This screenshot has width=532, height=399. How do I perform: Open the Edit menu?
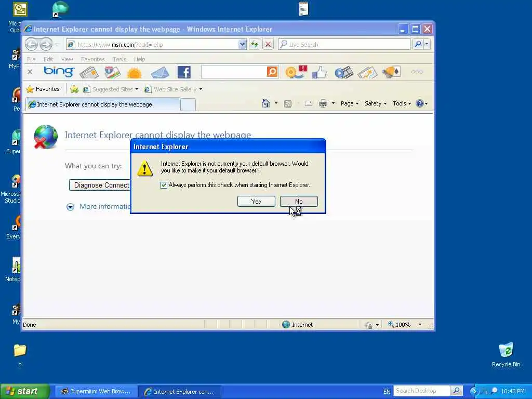pyautogui.click(x=48, y=59)
